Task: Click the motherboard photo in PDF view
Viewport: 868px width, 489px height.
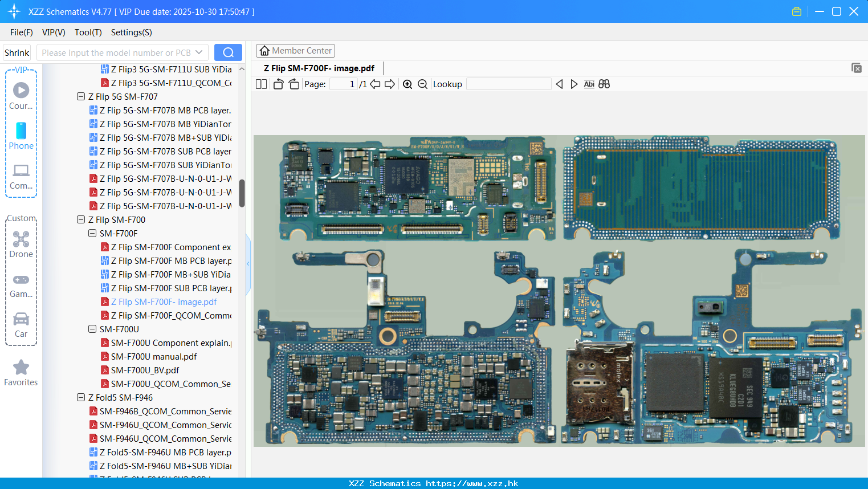Action: 559,291
